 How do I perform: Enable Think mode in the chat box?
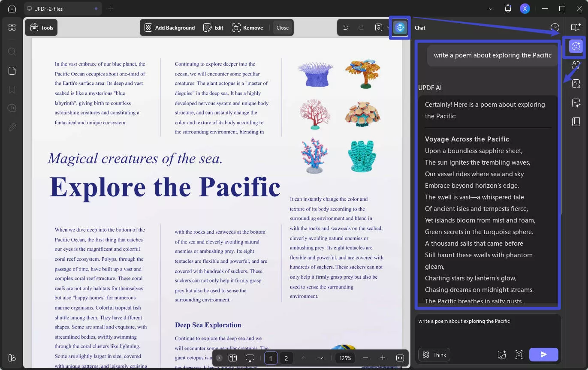point(434,355)
